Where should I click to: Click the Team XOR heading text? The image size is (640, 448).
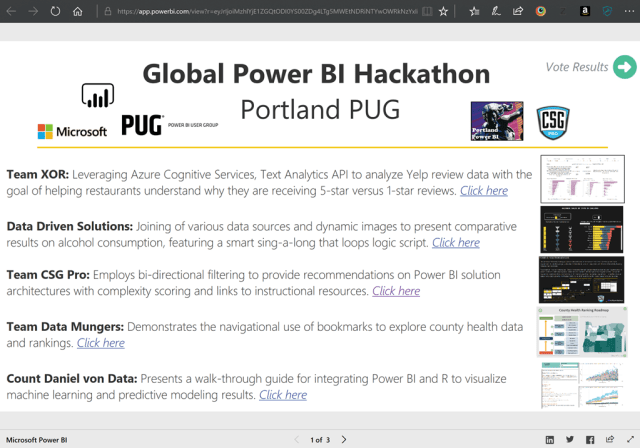(x=38, y=175)
